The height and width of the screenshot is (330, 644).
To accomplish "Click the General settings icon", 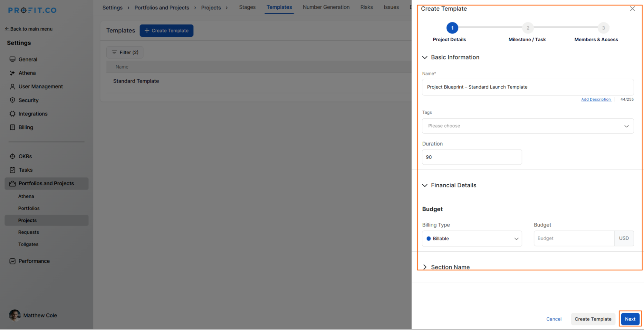I will tap(12, 59).
